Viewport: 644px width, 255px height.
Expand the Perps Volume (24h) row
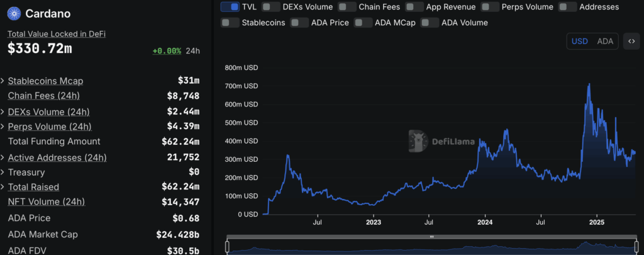[3, 127]
